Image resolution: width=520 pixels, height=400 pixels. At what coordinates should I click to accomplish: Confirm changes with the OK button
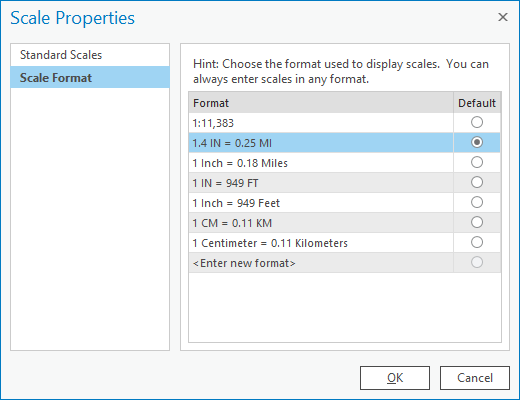[395, 378]
